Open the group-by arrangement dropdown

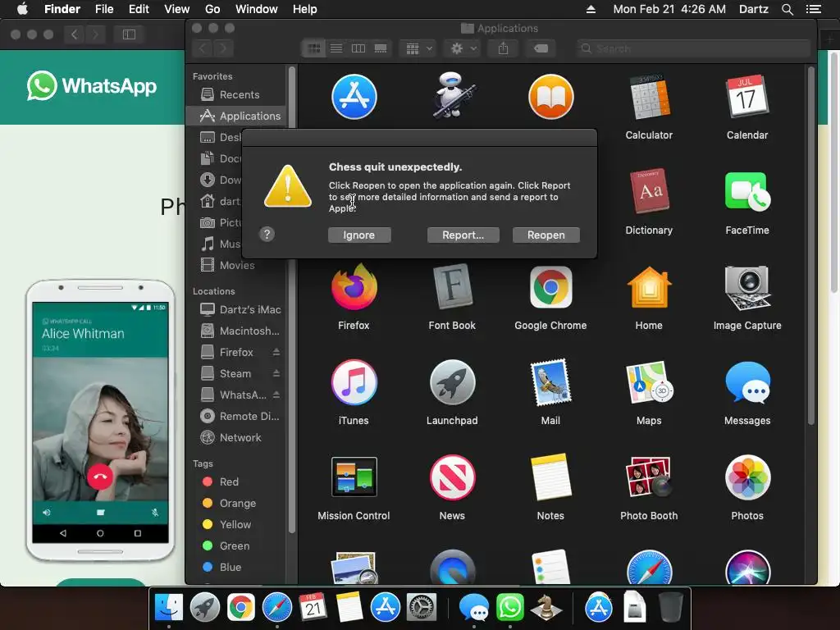418,48
